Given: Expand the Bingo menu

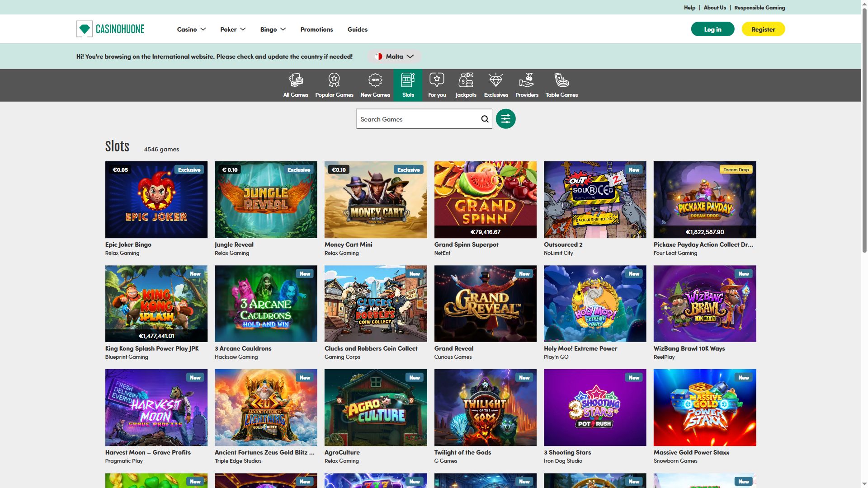Looking at the screenshot, I should (273, 29).
